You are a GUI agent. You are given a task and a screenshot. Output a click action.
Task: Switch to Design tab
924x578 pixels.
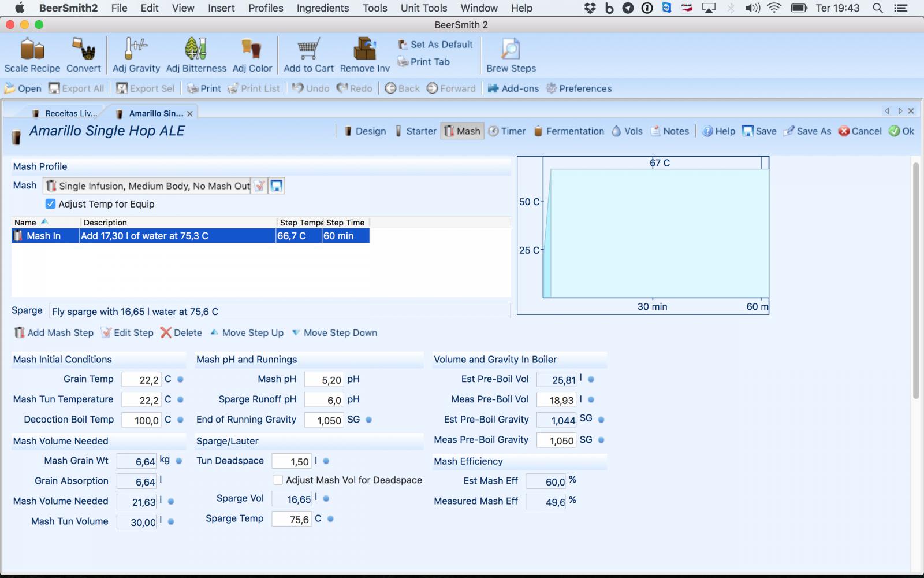click(364, 131)
